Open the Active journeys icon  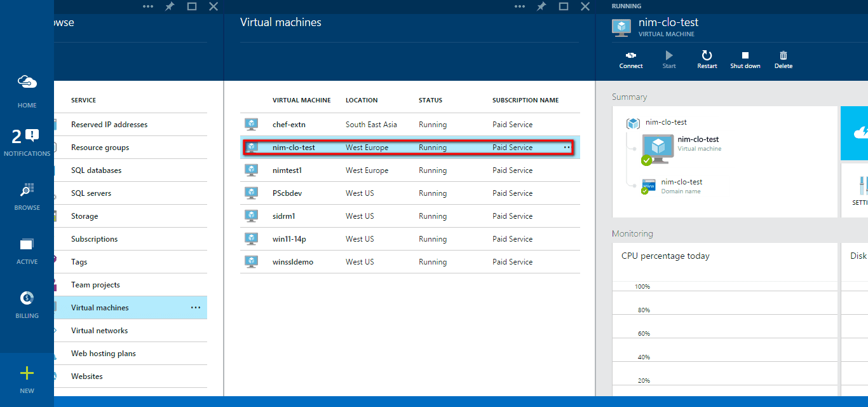pos(27,245)
